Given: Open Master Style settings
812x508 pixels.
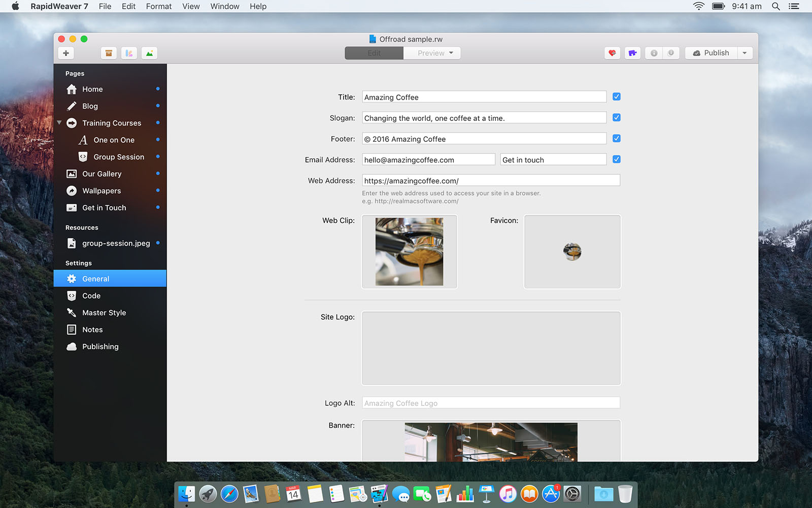Looking at the screenshot, I should 110,312.
